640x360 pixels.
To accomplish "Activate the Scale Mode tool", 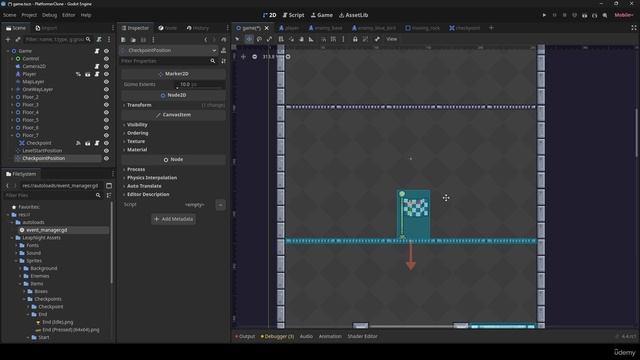I will pos(269,39).
